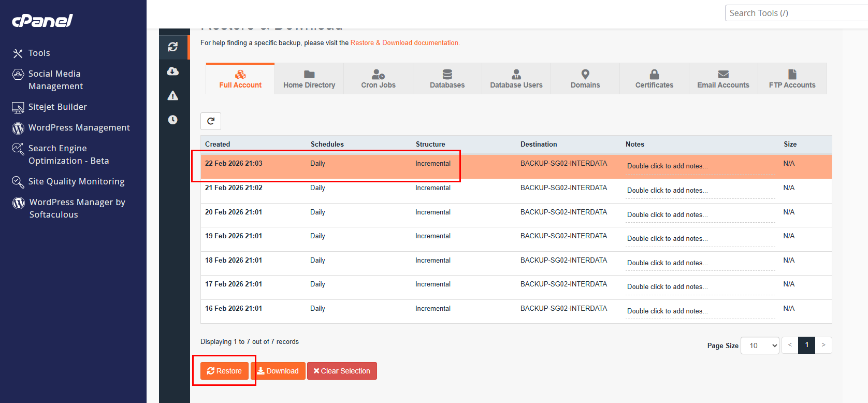The height and width of the screenshot is (403, 868).
Task: Open Sitejet Builder in sidebar
Action: point(50,107)
